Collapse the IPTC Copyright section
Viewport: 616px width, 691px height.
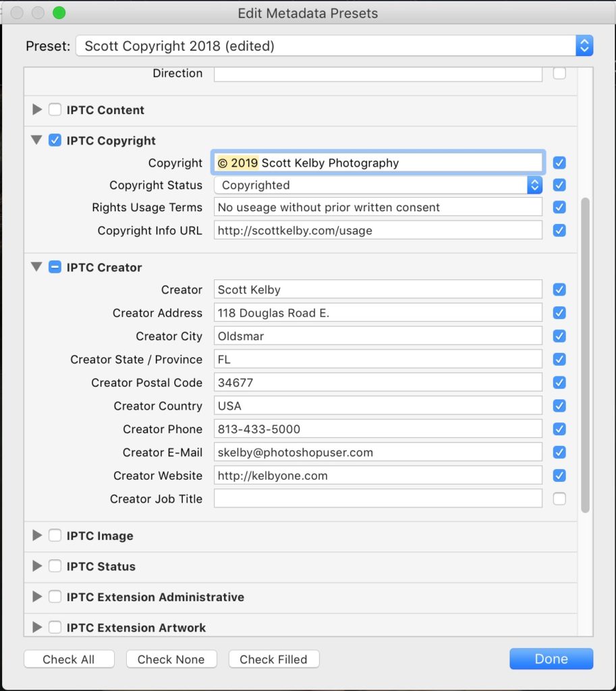click(x=36, y=140)
